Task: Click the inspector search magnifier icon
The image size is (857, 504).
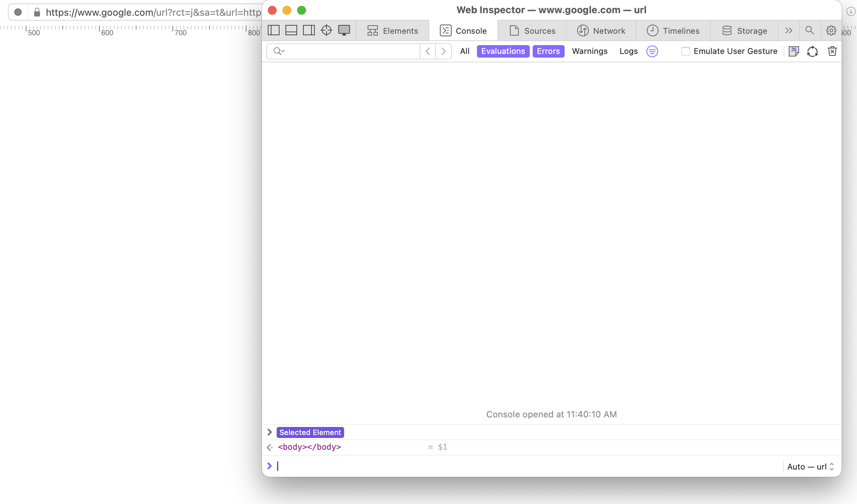Action: (810, 30)
